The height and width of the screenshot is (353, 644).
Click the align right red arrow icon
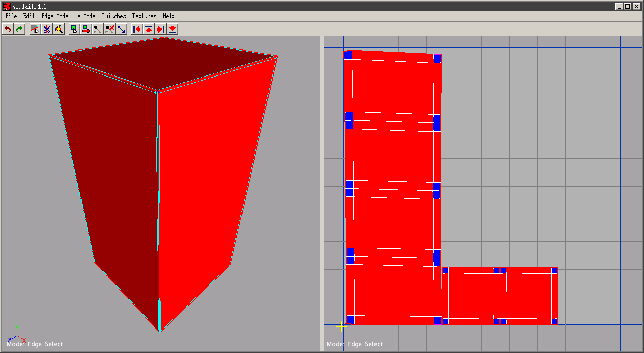pyautogui.click(x=160, y=29)
